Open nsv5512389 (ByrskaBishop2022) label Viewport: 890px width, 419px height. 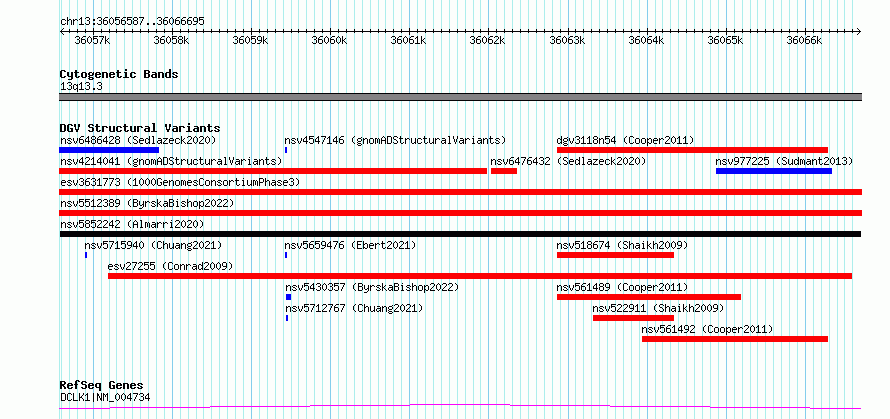coord(147,203)
